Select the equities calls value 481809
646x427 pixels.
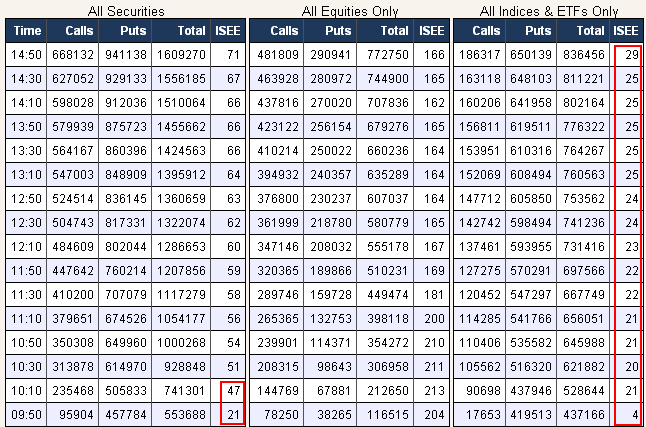[x=276, y=54]
